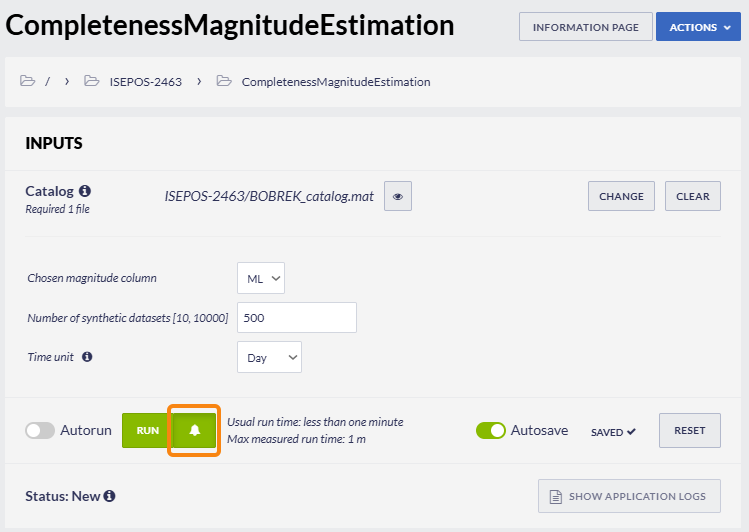This screenshot has width=749, height=532.
Task: Open the Time unit Day dropdown
Action: point(269,357)
